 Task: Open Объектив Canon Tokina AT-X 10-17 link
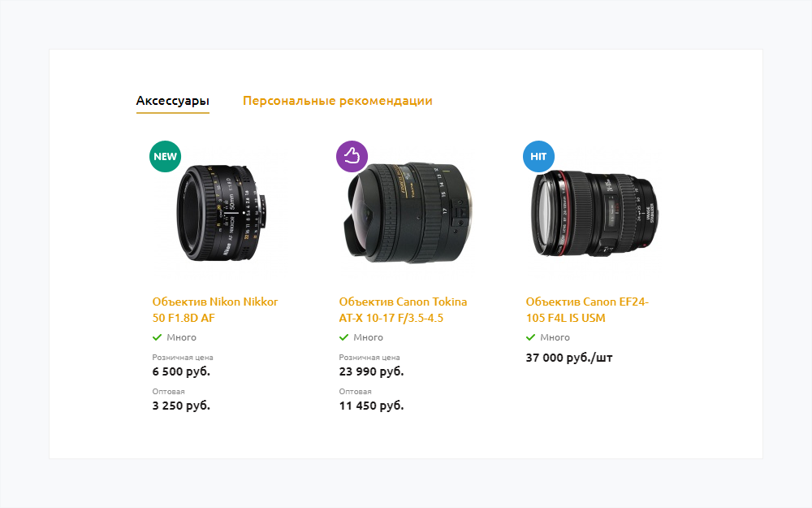(403, 310)
